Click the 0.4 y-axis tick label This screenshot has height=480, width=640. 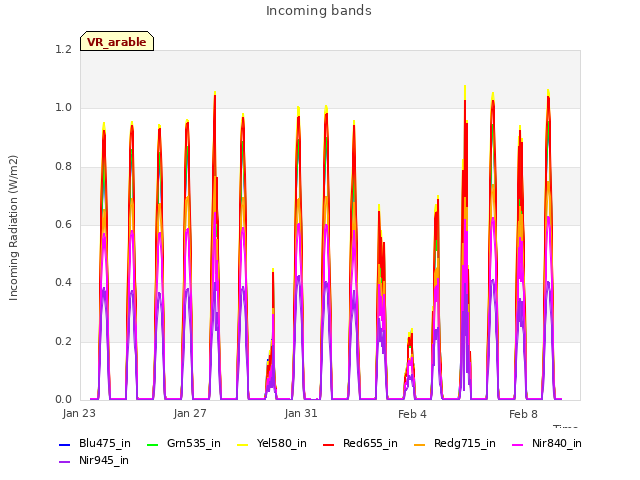[x=63, y=283]
